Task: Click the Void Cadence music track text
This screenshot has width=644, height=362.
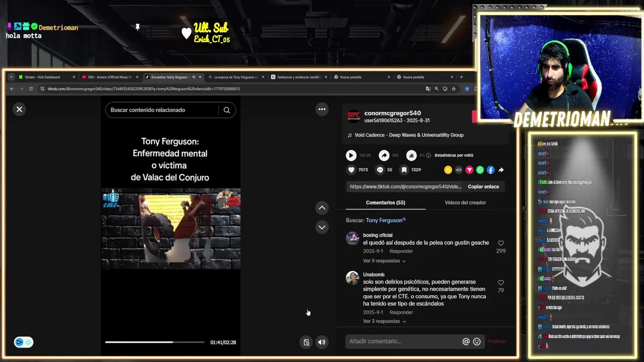Action: [x=409, y=135]
